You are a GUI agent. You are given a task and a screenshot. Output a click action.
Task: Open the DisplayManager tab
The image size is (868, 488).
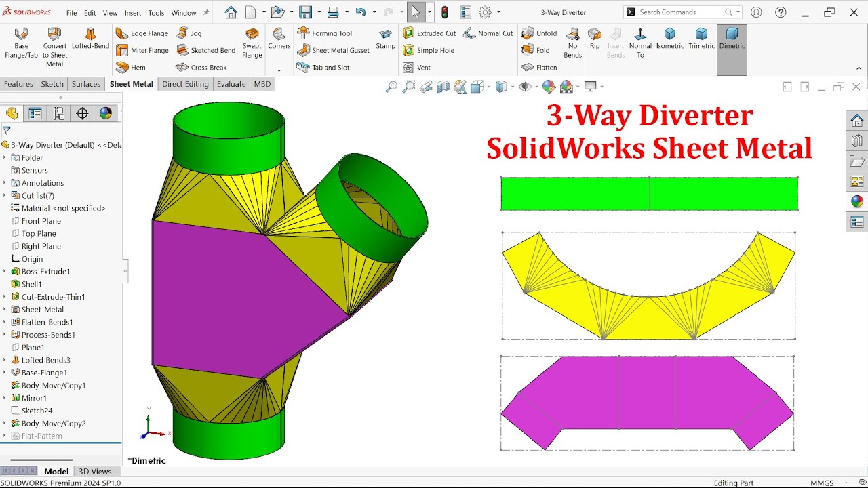click(x=106, y=114)
